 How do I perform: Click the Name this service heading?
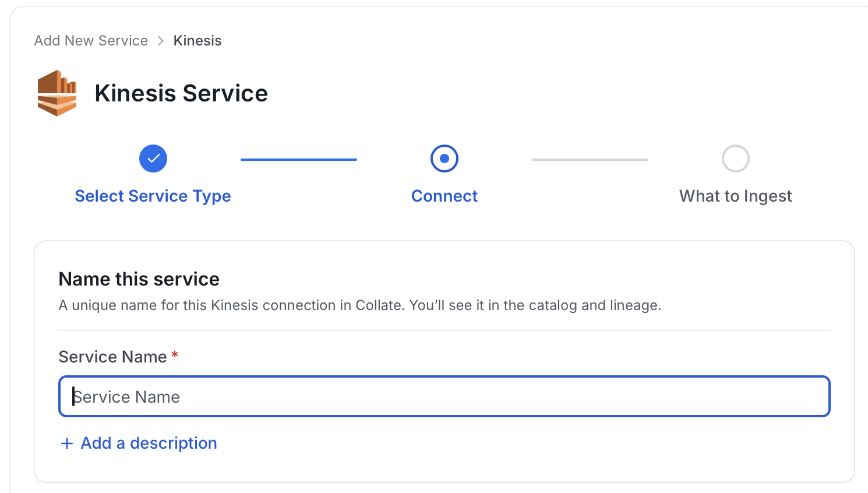click(139, 279)
